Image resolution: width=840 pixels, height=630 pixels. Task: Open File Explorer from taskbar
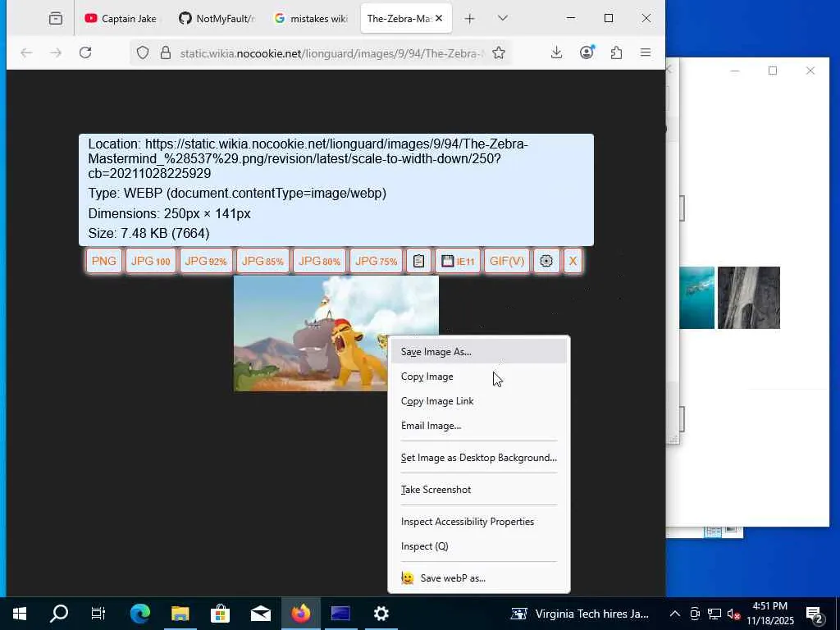pyautogui.click(x=180, y=614)
